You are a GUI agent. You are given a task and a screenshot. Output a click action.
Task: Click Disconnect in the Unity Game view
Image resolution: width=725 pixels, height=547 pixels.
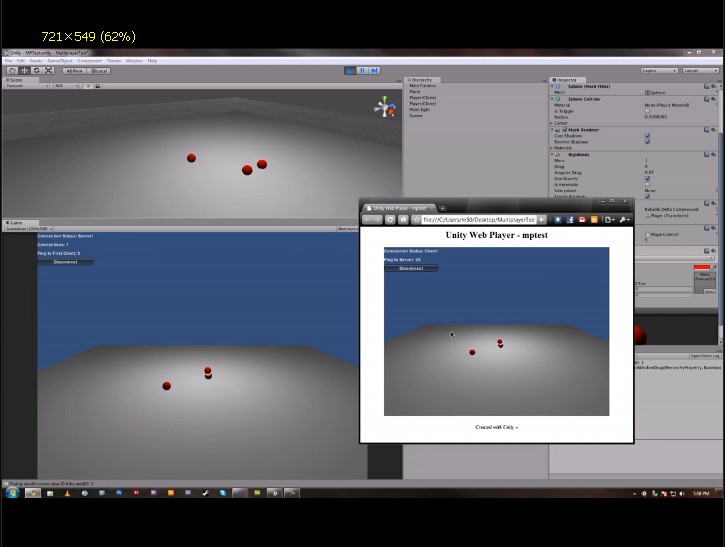pyautogui.click(x=65, y=262)
